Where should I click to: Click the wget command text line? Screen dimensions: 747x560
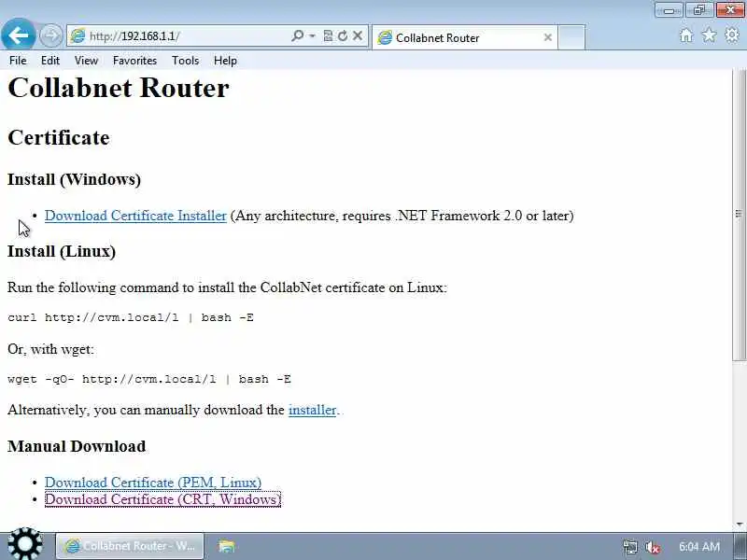coord(149,380)
